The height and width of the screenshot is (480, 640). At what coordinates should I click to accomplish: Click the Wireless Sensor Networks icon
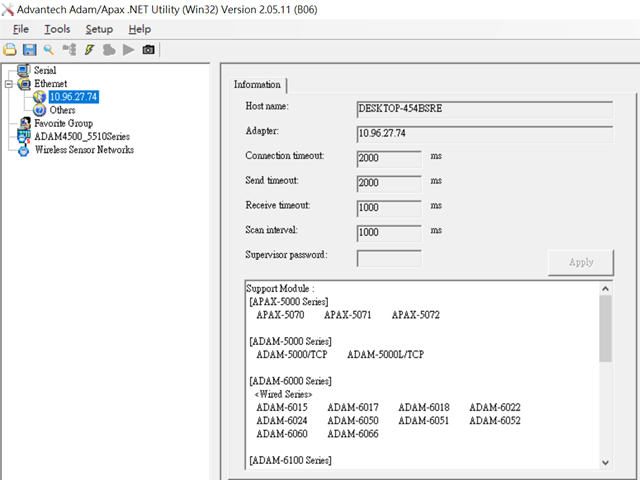[x=24, y=150]
